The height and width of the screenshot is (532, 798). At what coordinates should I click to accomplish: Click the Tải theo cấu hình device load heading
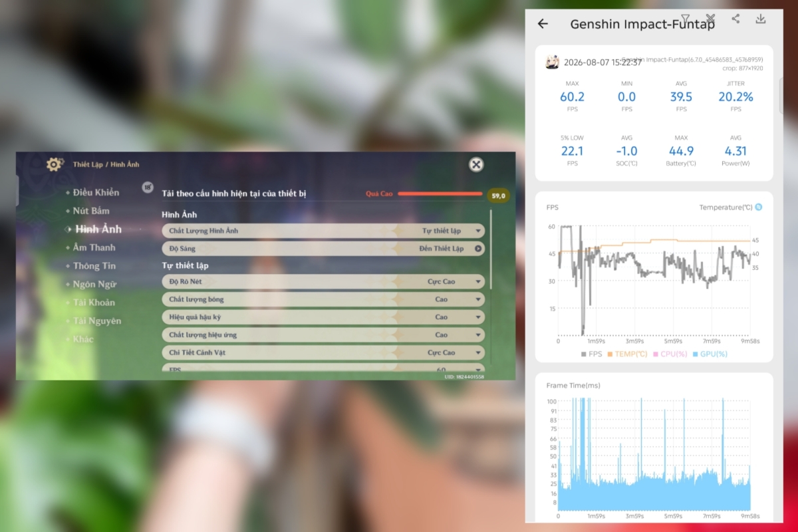coord(234,194)
